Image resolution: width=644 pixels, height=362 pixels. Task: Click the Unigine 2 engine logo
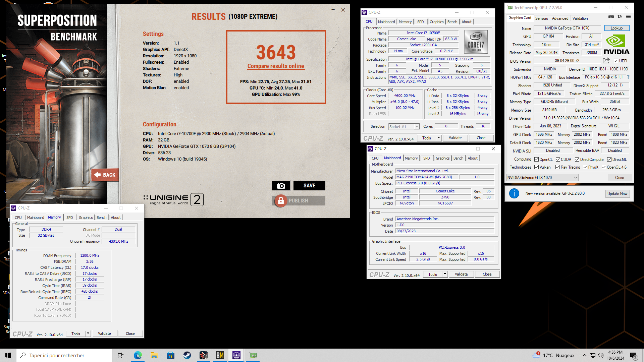[173, 199]
